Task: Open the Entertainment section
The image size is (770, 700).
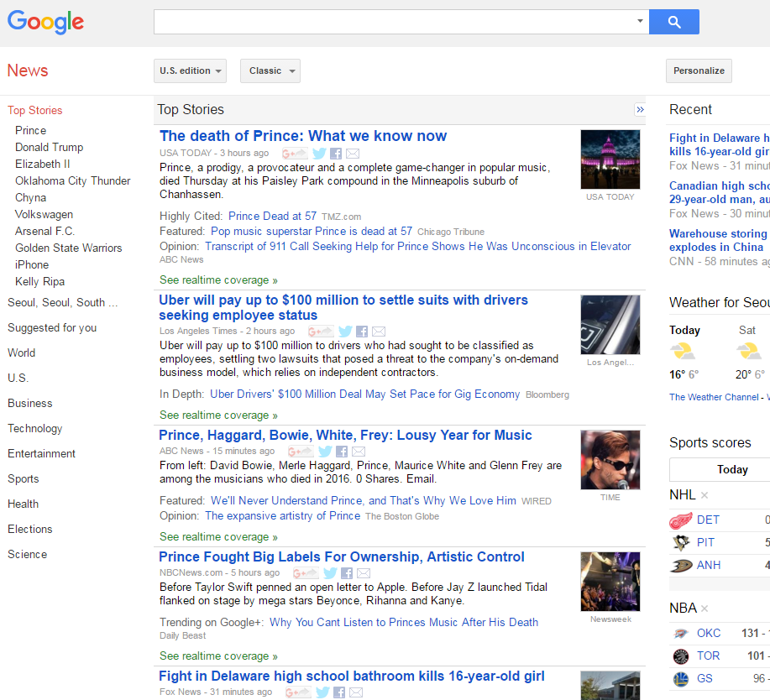Action: (41, 453)
